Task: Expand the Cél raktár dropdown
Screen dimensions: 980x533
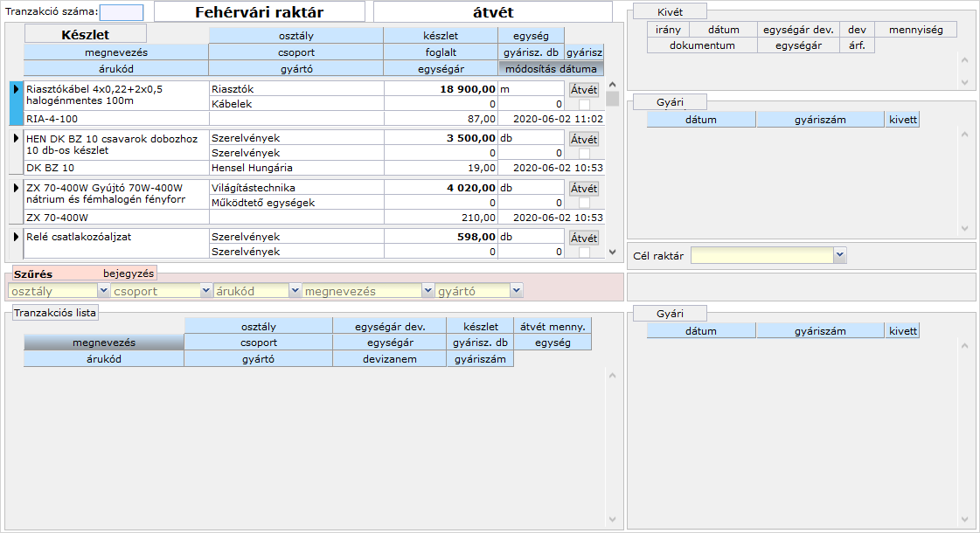Action: coord(840,255)
